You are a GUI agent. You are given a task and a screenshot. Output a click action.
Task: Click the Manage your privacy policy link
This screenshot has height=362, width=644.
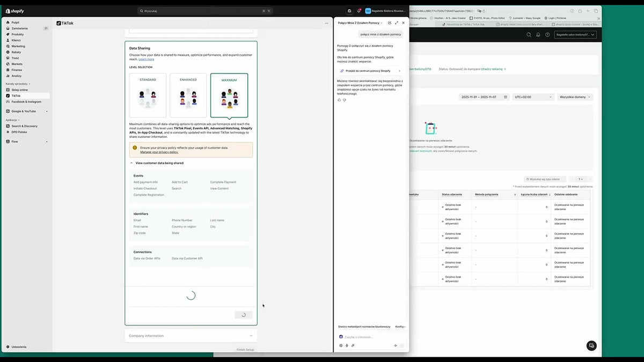(159, 152)
